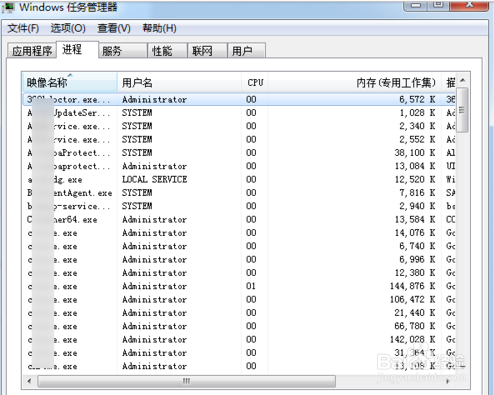Screen dimensions: 494x395
Task: Select the process ending in entAgent.exe
Action: coord(239,193)
